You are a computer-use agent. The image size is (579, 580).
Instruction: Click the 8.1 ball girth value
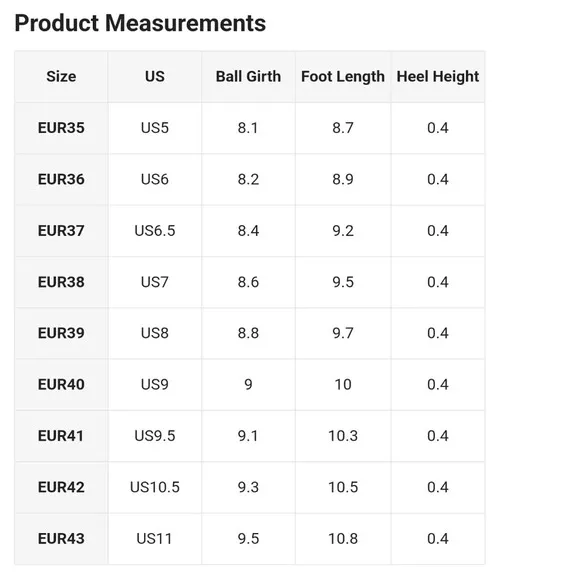(x=248, y=128)
